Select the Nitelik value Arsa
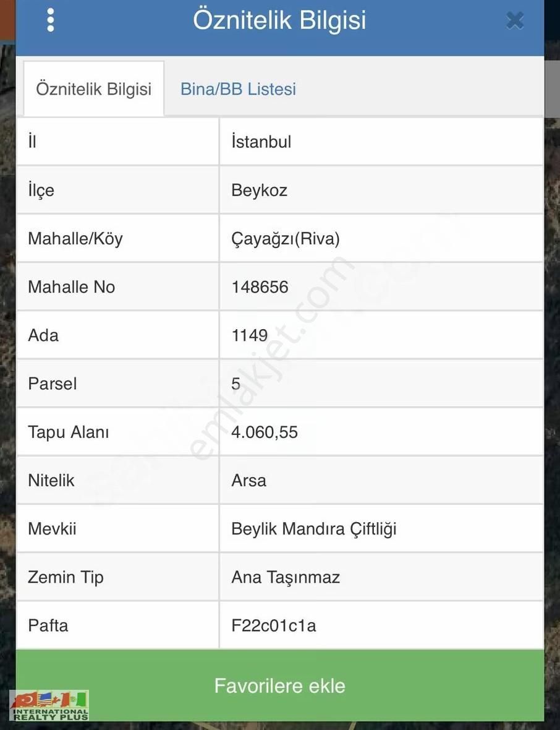 249,480
